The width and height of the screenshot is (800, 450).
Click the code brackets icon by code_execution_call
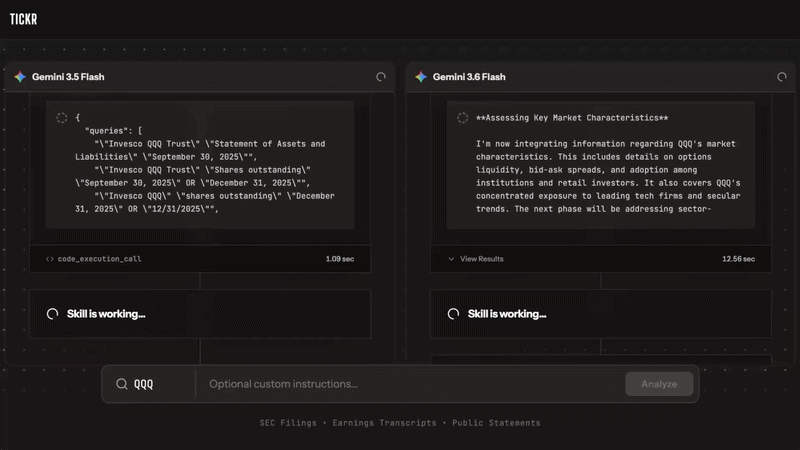point(49,259)
